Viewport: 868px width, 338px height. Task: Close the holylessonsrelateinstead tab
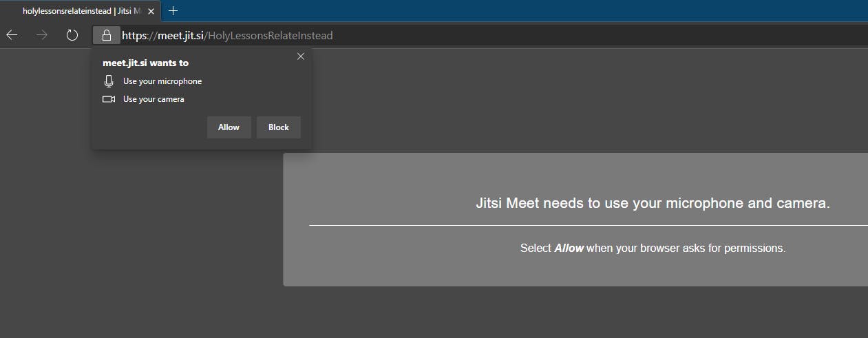(151, 12)
